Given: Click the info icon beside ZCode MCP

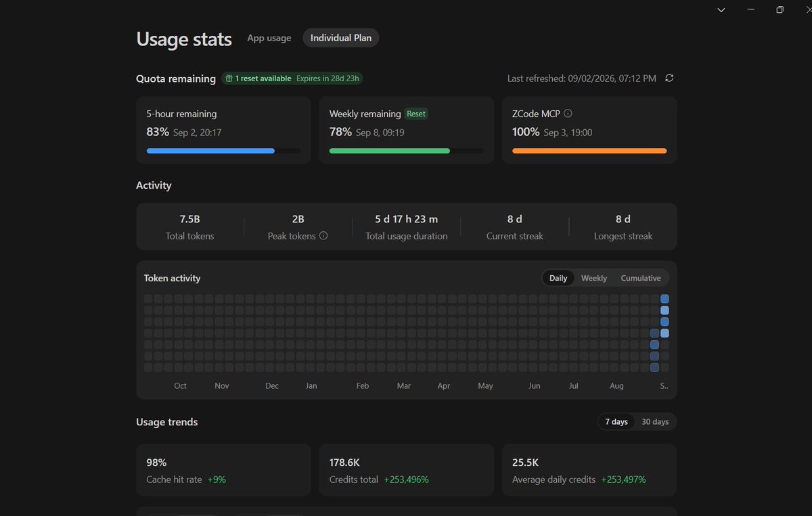Looking at the screenshot, I should click(x=568, y=114).
